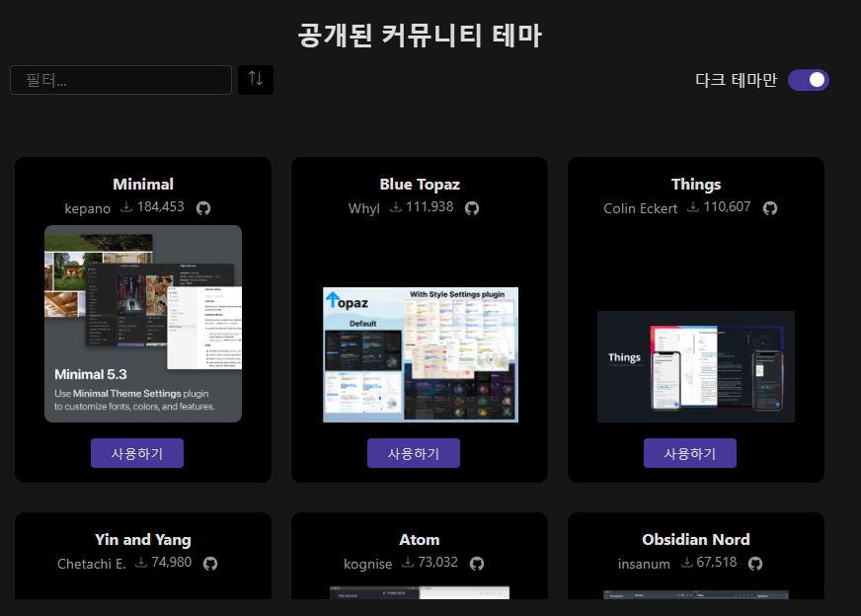The image size is (861, 616).
Task: Click the 다크 테마만 label text
Action: pos(736,80)
